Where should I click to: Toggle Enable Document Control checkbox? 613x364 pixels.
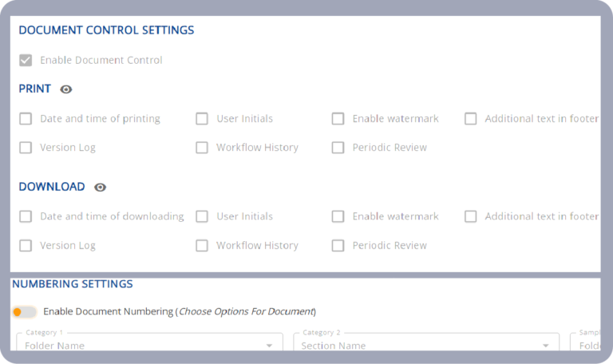[26, 60]
